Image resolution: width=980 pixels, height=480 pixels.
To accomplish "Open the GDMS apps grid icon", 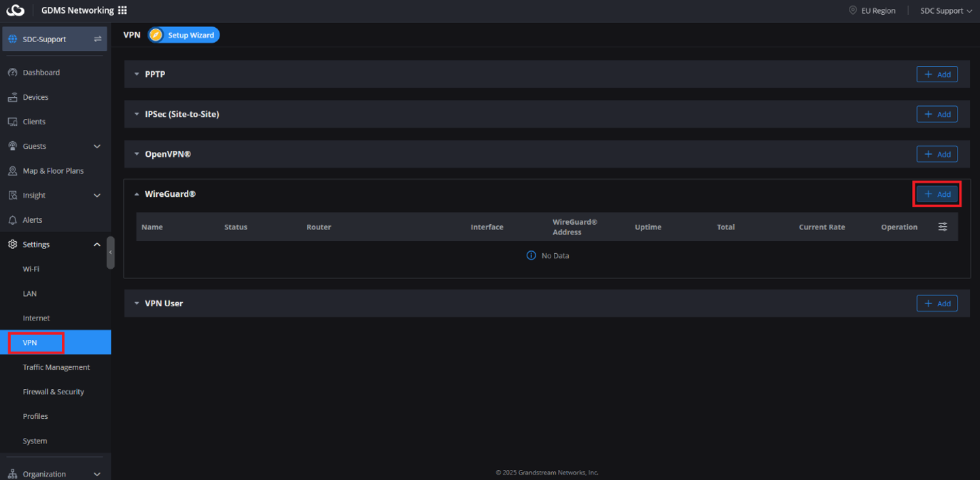I will 122,10.
